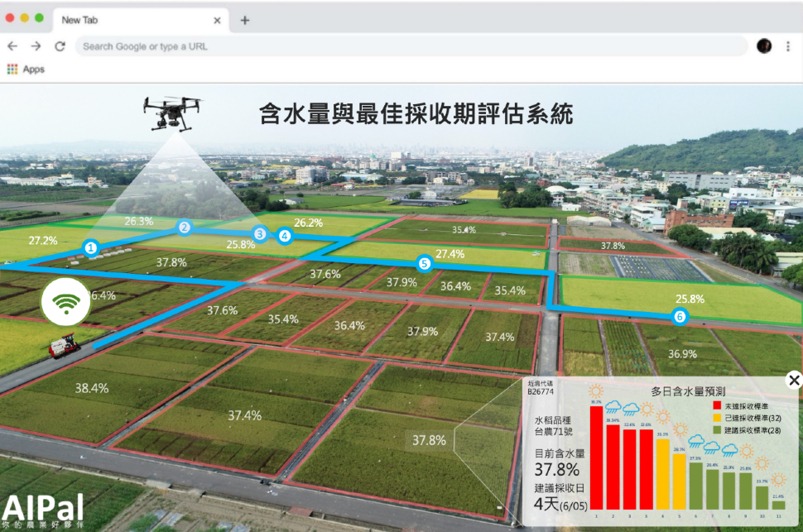Click the browser reload button
Screen dimensions: 803x532
(60, 46)
